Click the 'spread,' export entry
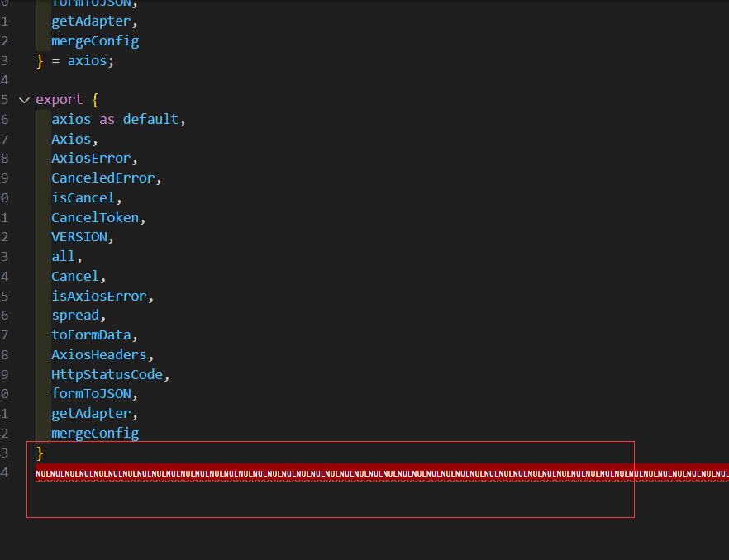The image size is (729, 560). pos(79,316)
